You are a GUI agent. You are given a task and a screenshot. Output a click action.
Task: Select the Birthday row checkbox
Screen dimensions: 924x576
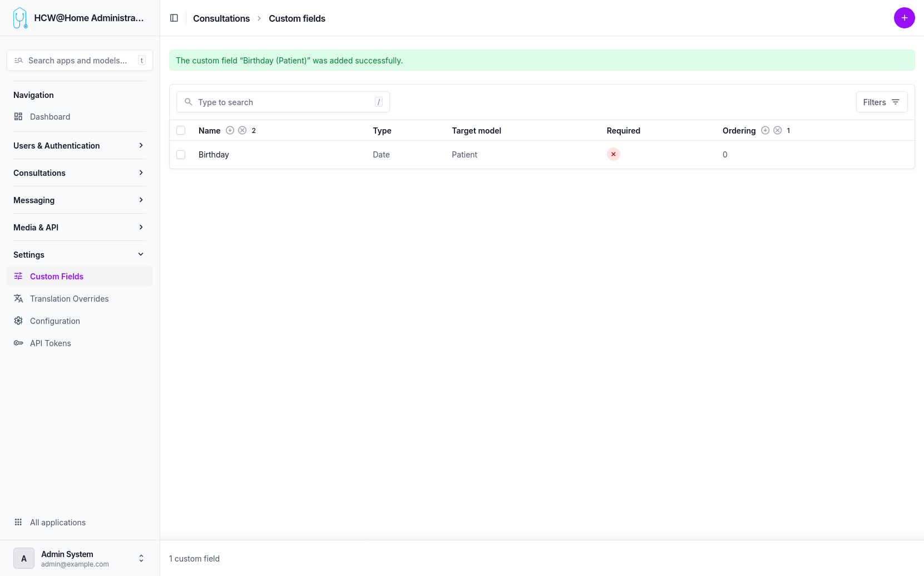tap(181, 154)
